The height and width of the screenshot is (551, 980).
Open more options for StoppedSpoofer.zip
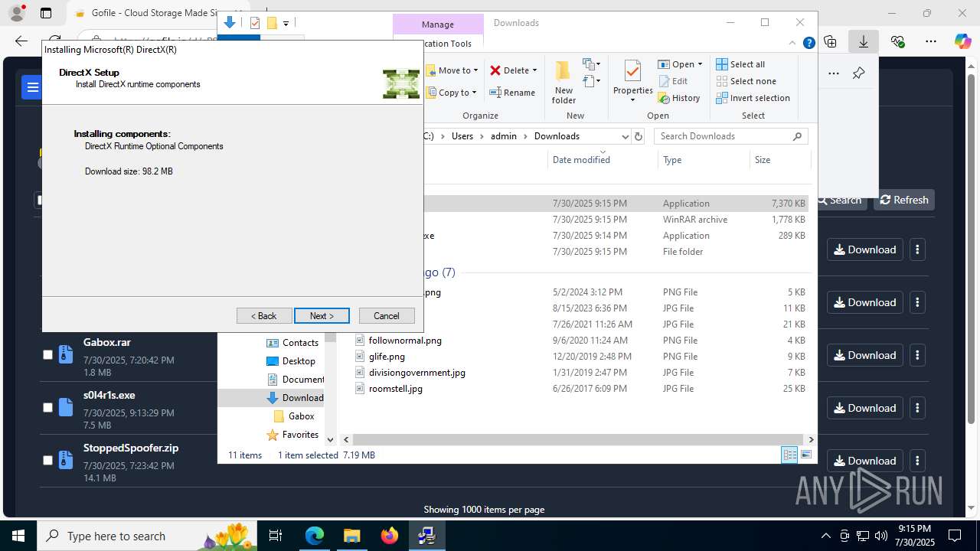pyautogui.click(x=917, y=461)
